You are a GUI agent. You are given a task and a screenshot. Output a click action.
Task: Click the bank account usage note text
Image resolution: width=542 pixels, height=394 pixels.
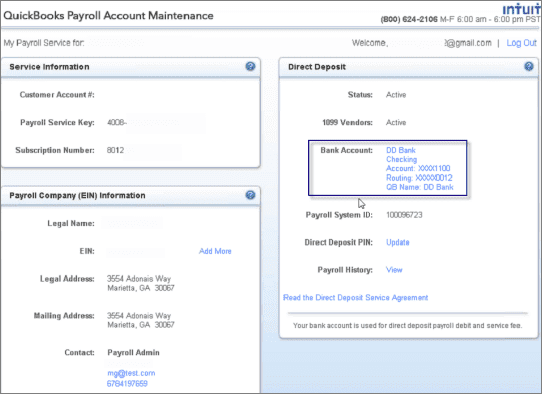point(408,326)
